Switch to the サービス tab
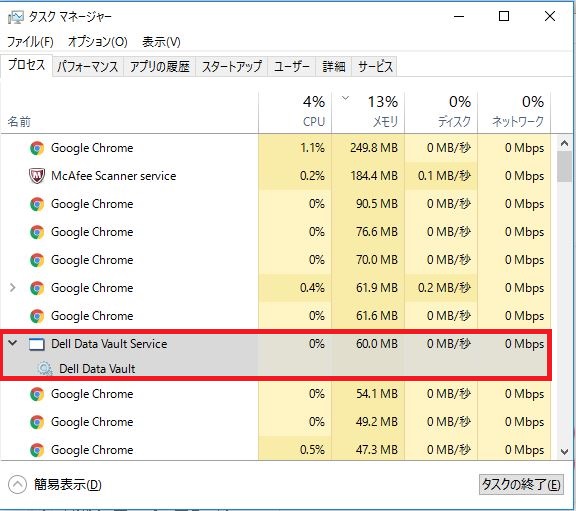This screenshot has height=511, width=576. click(x=375, y=66)
